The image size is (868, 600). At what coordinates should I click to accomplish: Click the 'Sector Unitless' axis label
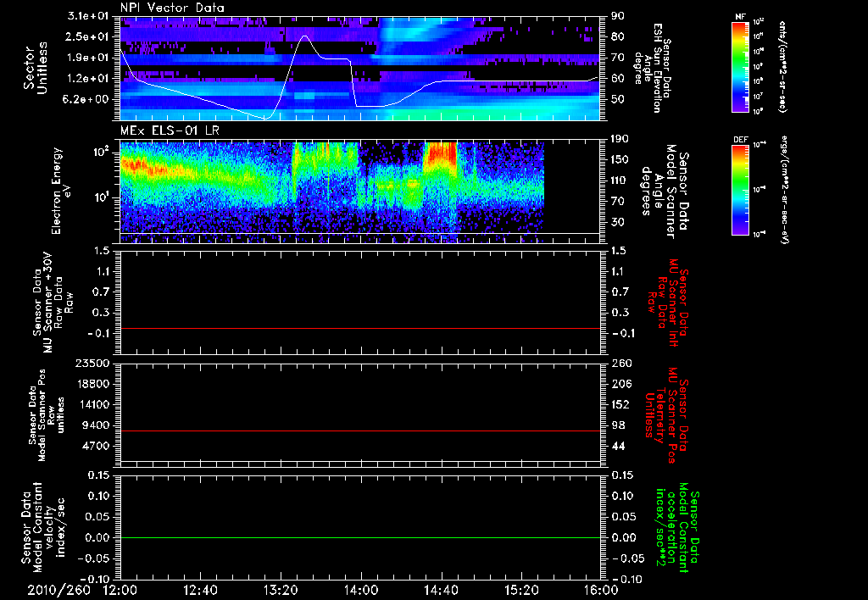click(x=36, y=68)
